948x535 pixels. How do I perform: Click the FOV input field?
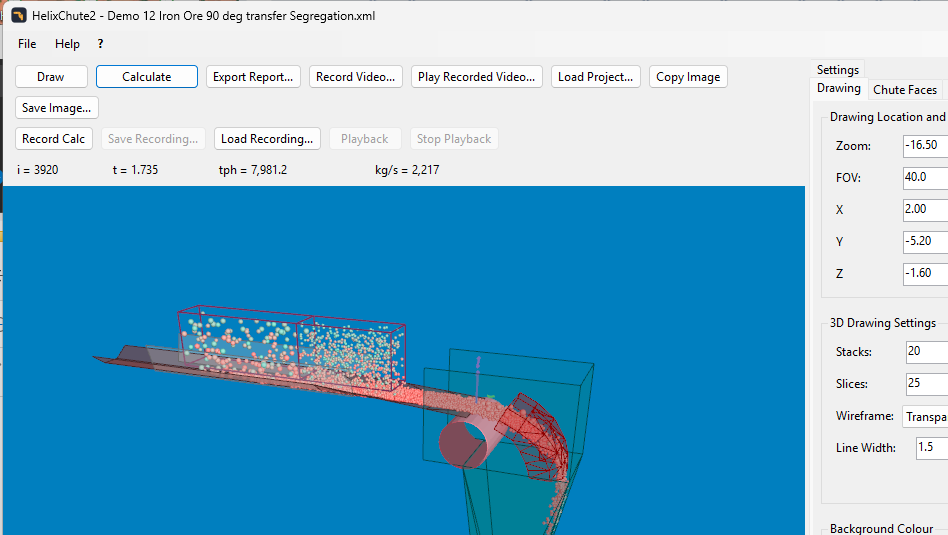pos(926,178)
